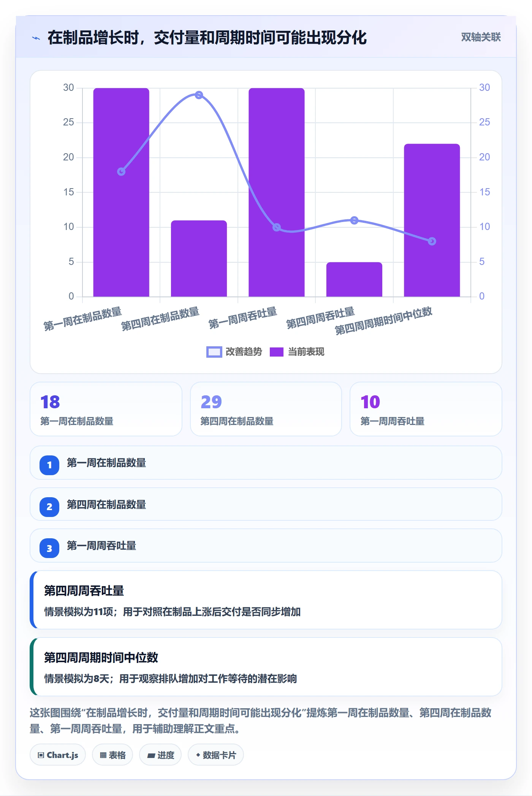532x796 pixels.
Task: Click the 第四周周期时间中位数 card heading
Action: pos(101,658)
